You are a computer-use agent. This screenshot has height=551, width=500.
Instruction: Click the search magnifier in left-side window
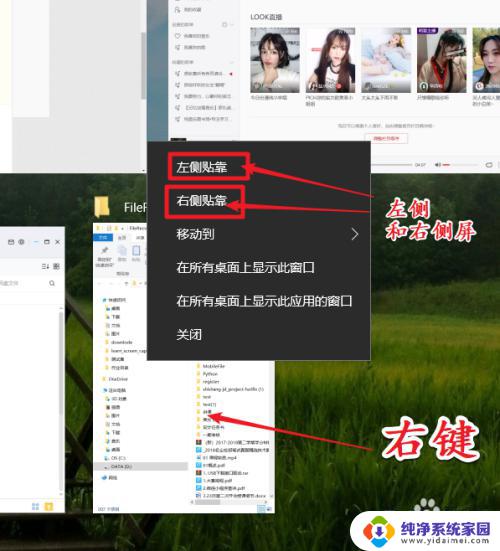pos(52,283)
